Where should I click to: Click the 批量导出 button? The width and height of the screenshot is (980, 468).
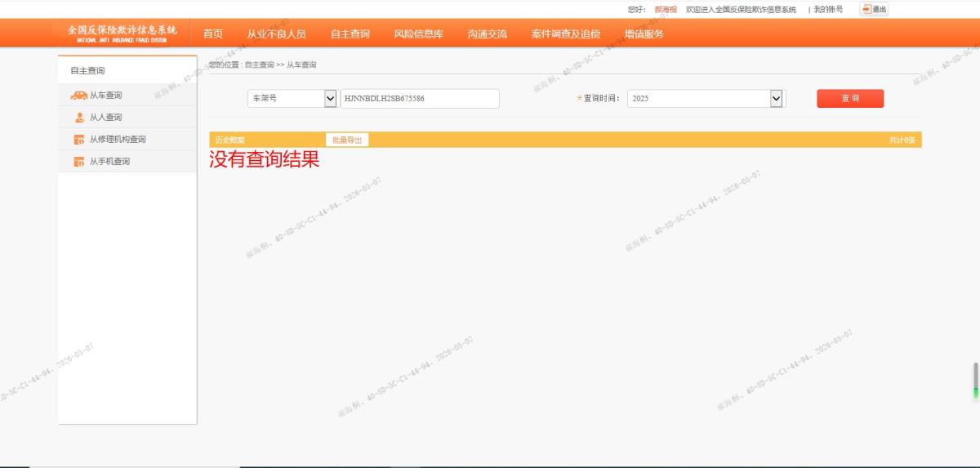(347, 140)
